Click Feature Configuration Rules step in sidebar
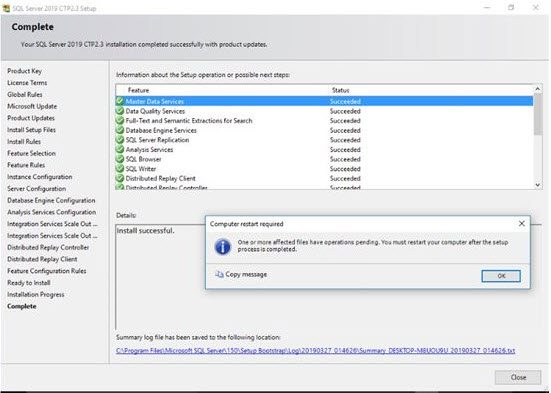Screen dimensions: 551x393 pyautogui.click(x=47, y=271)
